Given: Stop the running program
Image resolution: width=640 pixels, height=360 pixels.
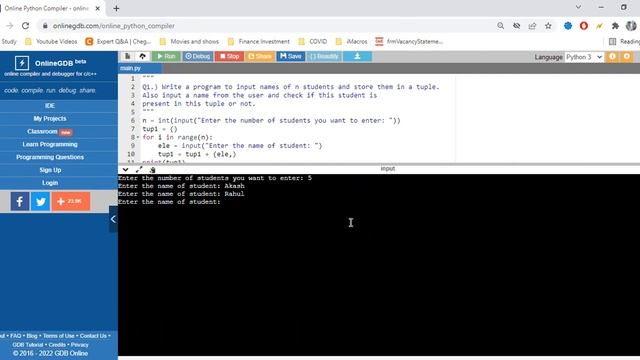Looking at the screenshot, I should point(229,56).
